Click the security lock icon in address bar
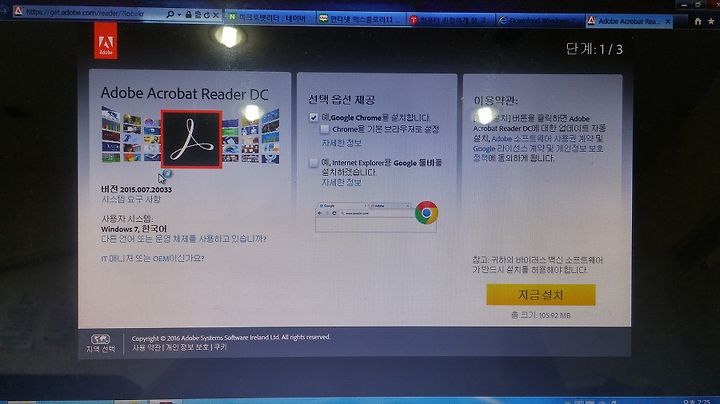 [188, 15]
